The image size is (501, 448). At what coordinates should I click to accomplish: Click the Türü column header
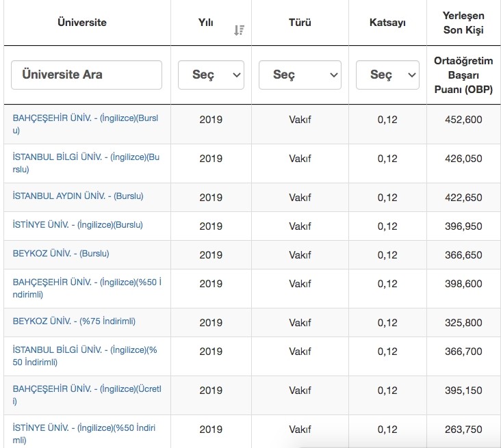click(300, 23)
